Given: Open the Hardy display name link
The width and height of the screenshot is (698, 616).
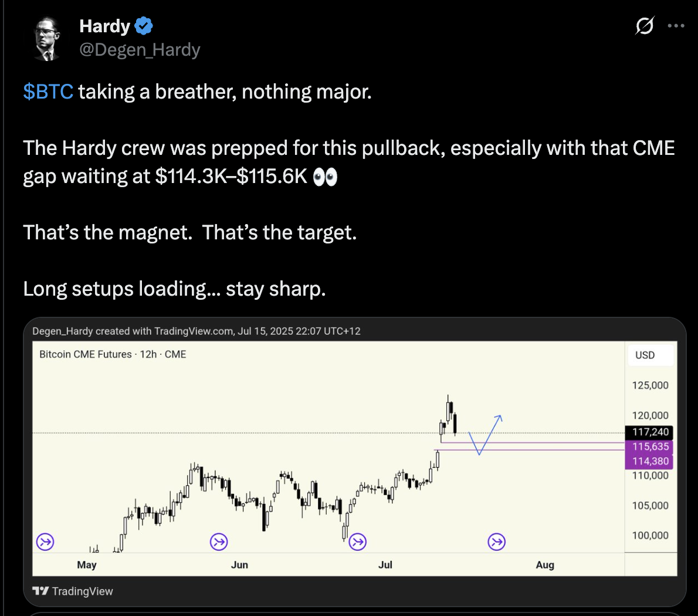Looking at the screenshot, I should click(104, 26).
